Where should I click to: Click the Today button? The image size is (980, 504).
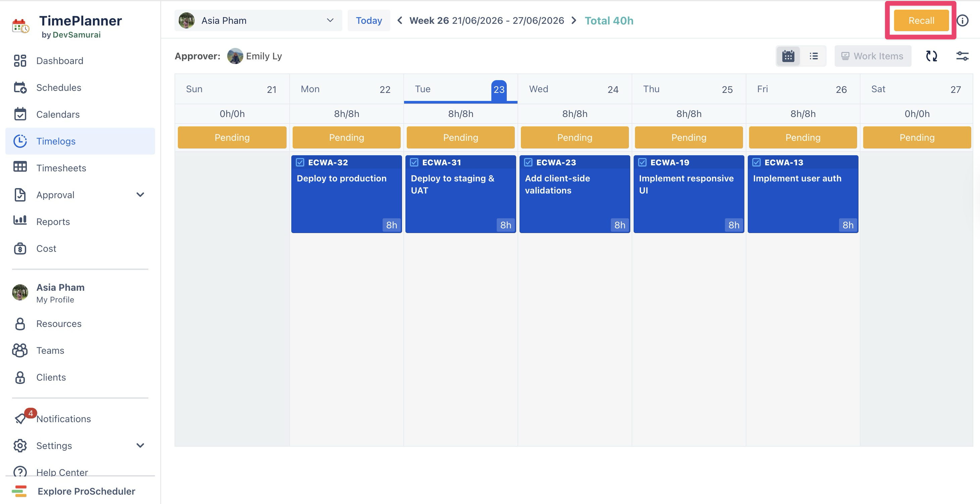[369, 20]
